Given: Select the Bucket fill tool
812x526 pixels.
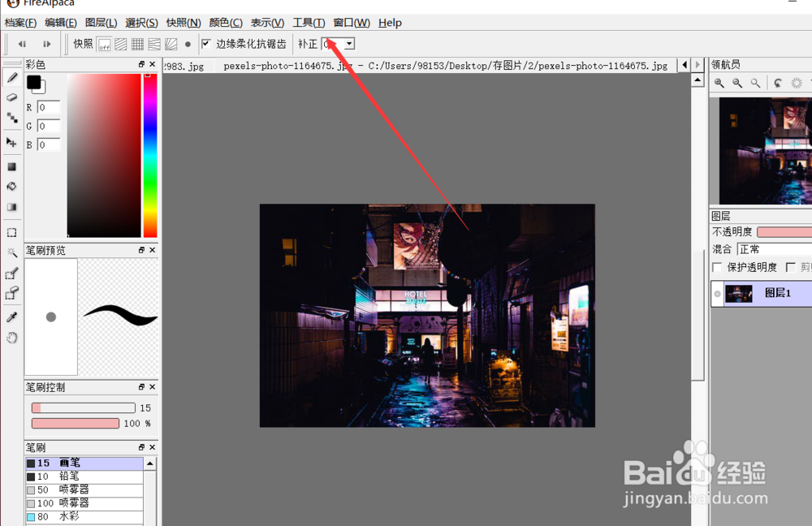Looking at the screenshot, I should [x=11, y=187].
